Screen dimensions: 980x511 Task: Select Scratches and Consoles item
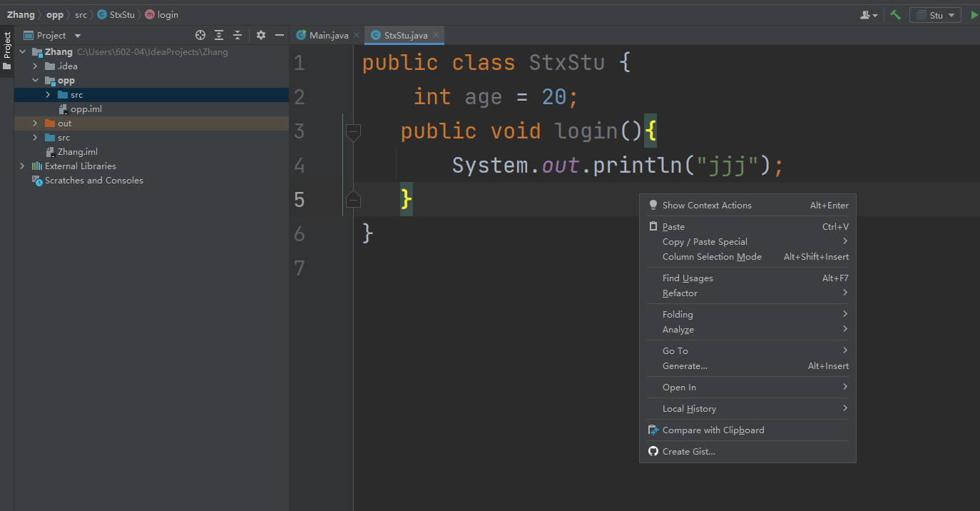(x=93, y=181)
